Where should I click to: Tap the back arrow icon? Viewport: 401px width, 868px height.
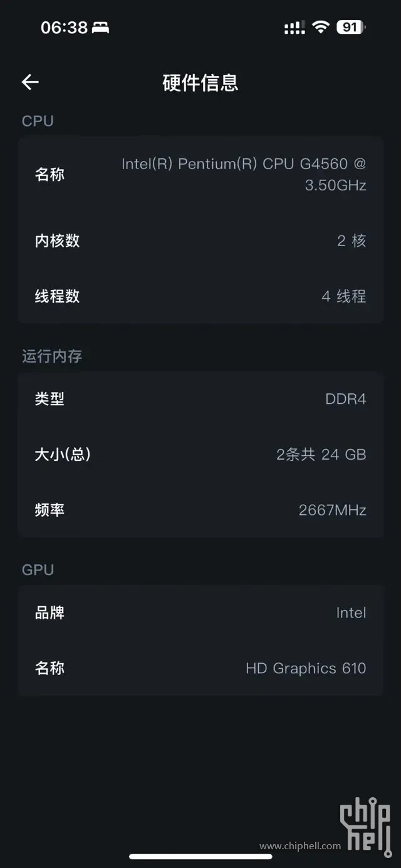(30, 82)
